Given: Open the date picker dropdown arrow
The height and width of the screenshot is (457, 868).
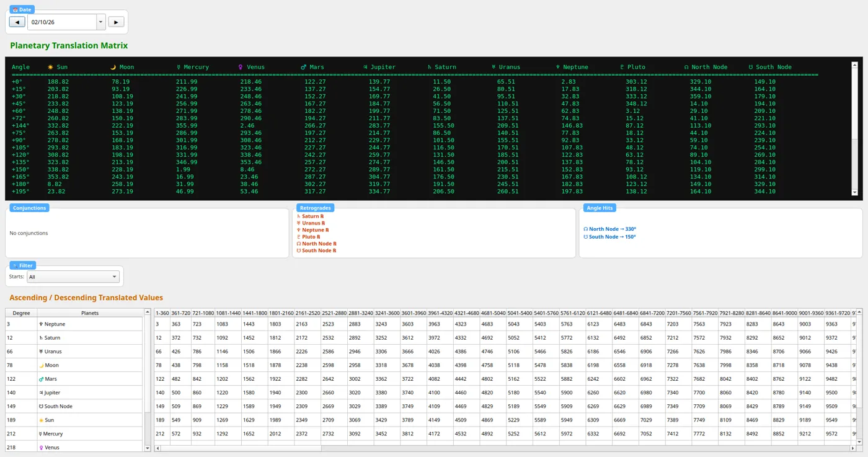Looking at the screenshot, I should [x=100, y=22].
